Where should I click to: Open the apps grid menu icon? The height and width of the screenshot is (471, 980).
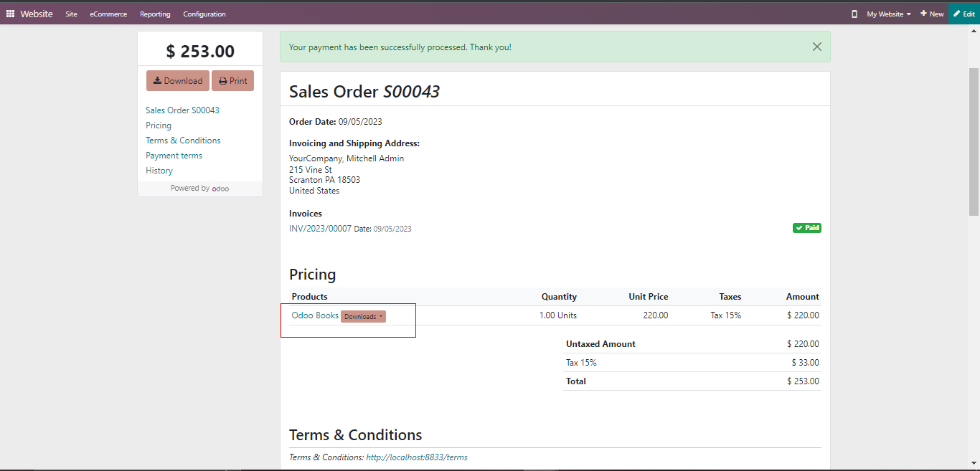click(10, 14)
